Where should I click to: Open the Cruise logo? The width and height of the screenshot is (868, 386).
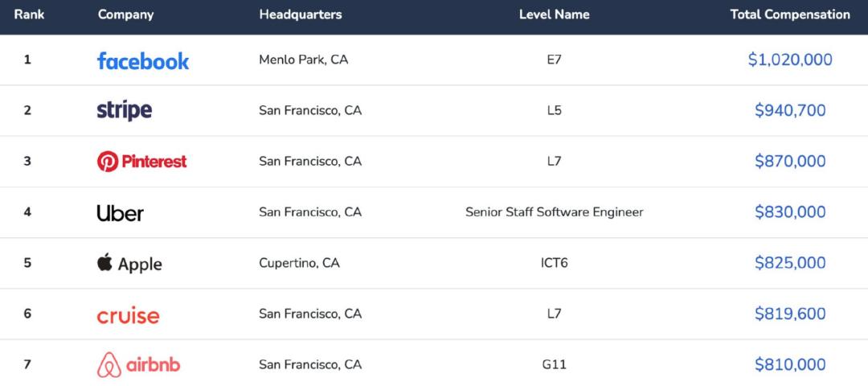click(128, 316)
